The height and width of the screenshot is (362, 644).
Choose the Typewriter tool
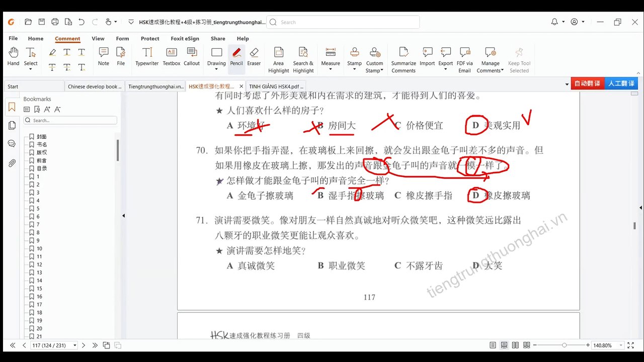point(147,56)
